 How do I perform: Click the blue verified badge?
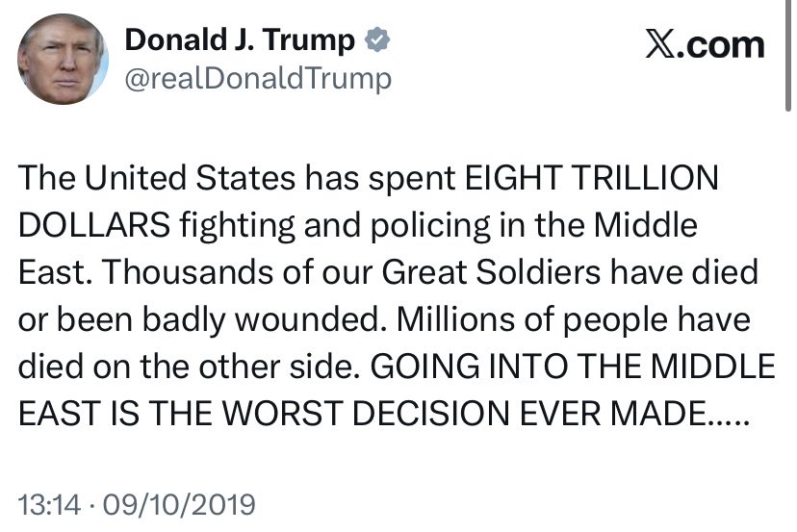click(x=377, y=40)
